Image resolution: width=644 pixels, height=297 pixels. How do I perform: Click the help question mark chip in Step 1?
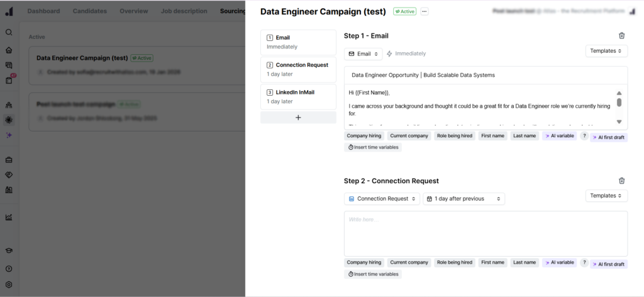[x=584, y=136]
